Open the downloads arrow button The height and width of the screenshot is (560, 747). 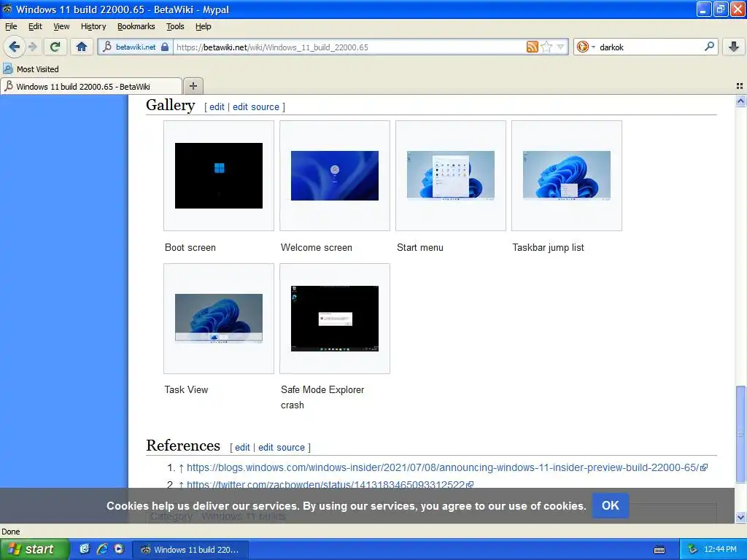click(734, 47)
